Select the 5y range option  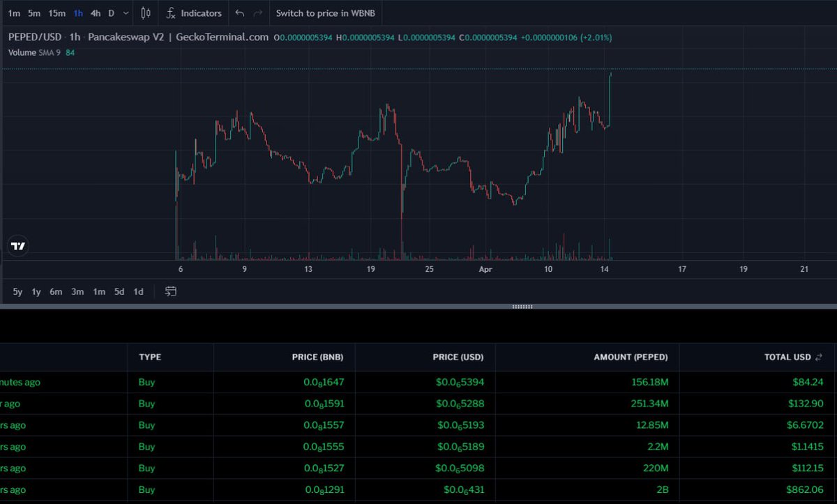pyautogui.click(x=17, y=291)
